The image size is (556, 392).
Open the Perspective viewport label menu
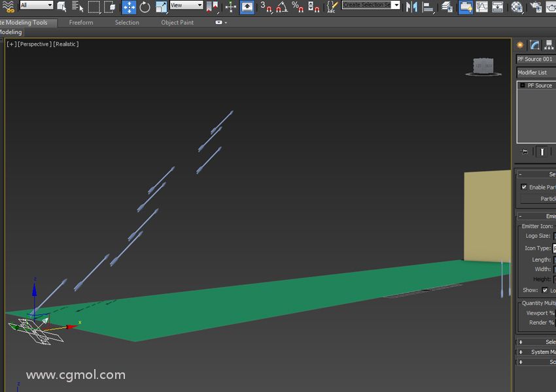pyautogui.click(x=35, y=44)
